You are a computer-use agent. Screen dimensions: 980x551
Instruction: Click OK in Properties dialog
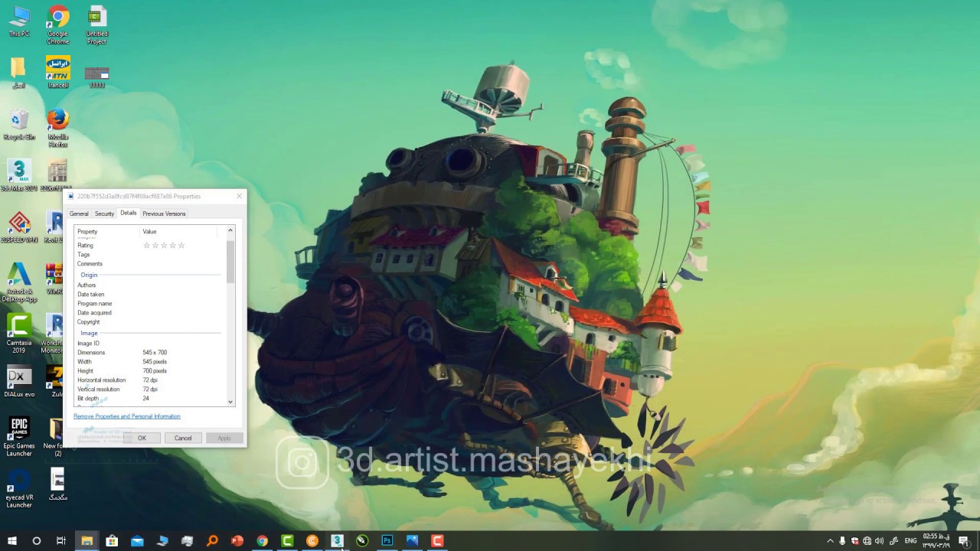click(x=142, y=438)
